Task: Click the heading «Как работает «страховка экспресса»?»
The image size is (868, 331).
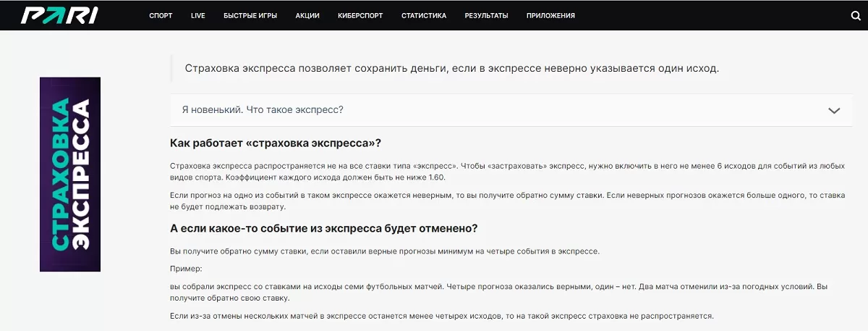Action: click(276, 143)
